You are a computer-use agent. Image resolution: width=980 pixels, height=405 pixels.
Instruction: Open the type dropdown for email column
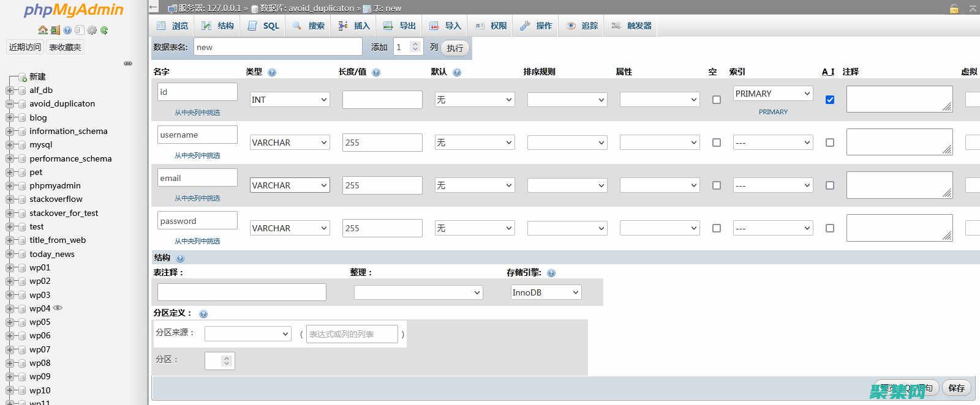(290, 185)
